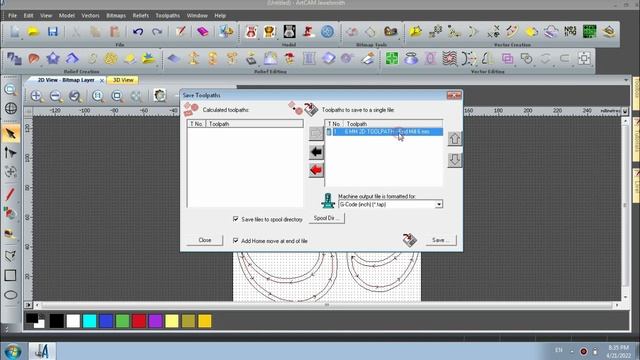
Task: Click the ArtCAM taskbar button
Action: coord(42,351)
